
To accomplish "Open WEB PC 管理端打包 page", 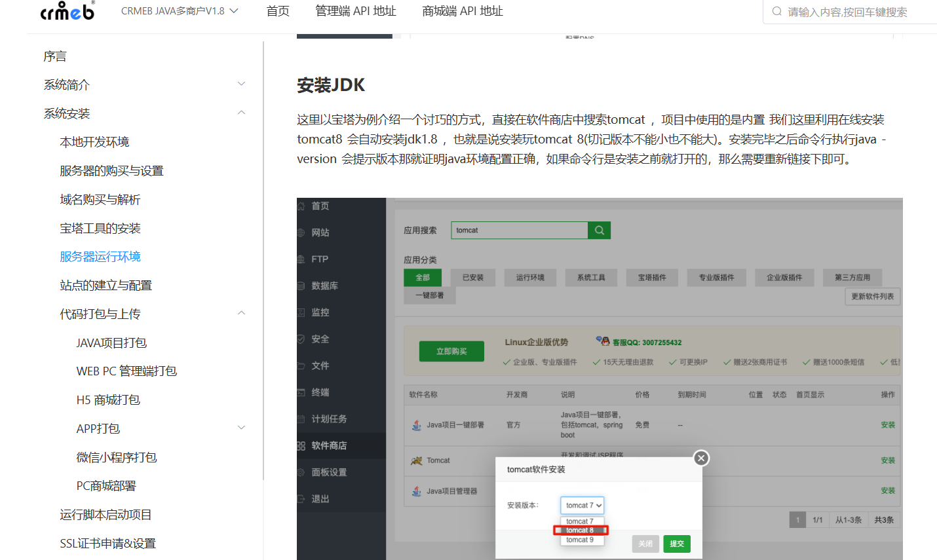I will pyautogui.click(x=126, y=371).
